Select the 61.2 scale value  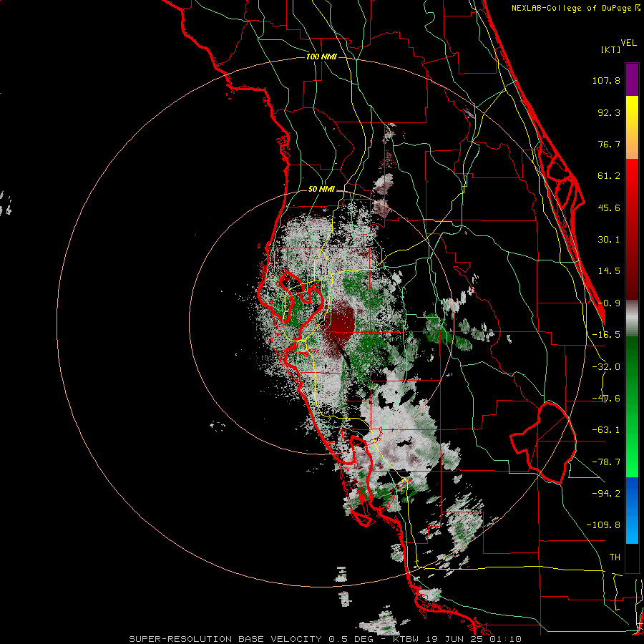(x=609, y=176)
